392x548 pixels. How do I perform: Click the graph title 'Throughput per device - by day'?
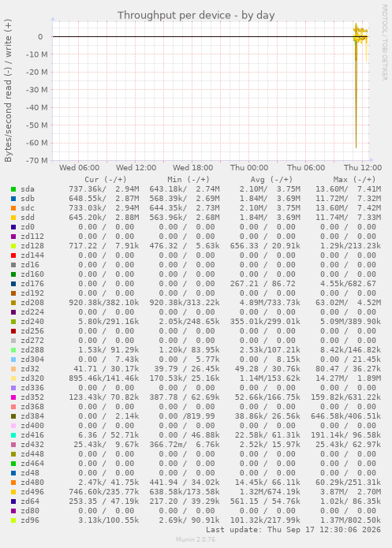point(196,16)
